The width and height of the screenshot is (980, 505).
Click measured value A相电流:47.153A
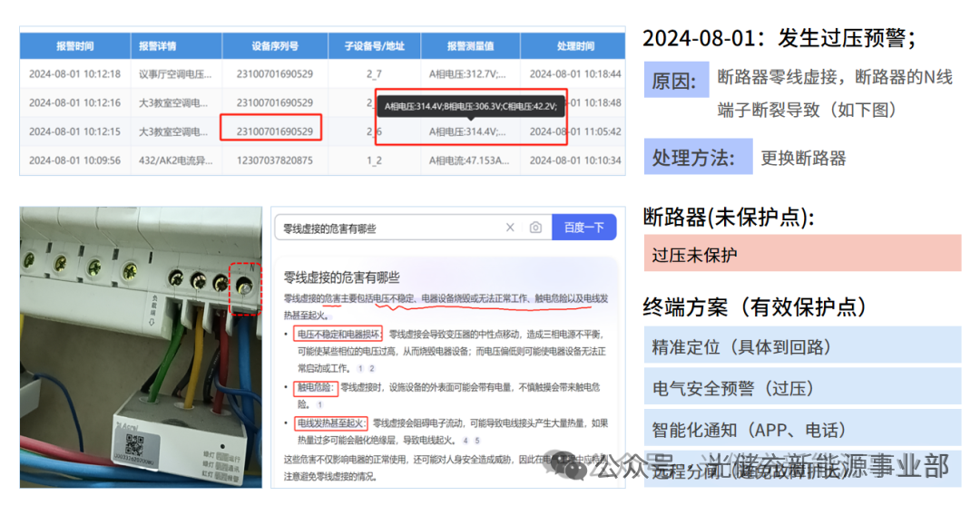469,160
